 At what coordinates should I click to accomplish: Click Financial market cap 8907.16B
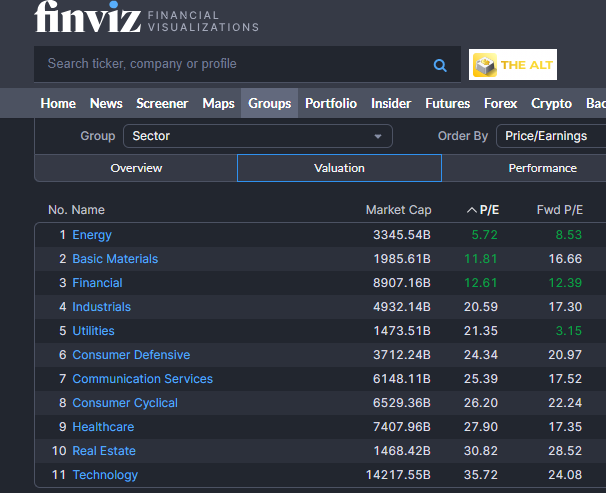tap(402, 283)
